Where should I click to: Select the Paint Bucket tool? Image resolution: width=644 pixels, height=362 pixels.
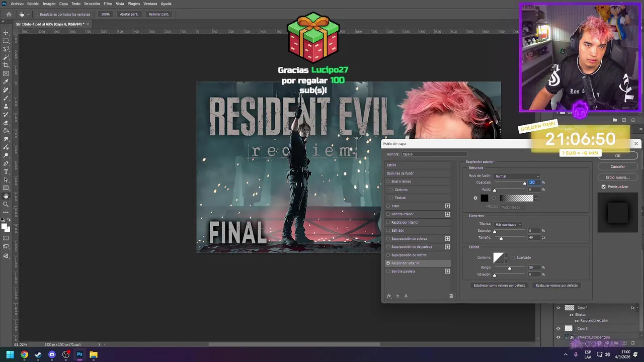click(x=6, y=131)
